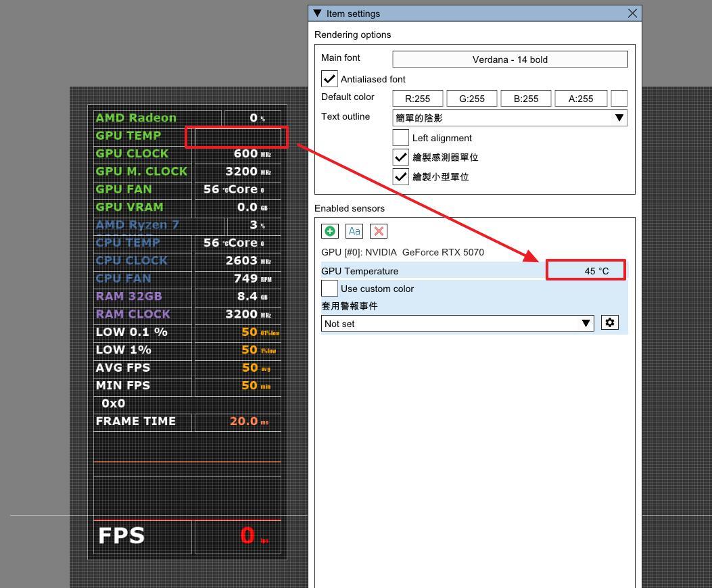The width and height of the screenshot is (712, 588).
Task: Open the Text outline dropdown
Action: [x=618, y=116]
